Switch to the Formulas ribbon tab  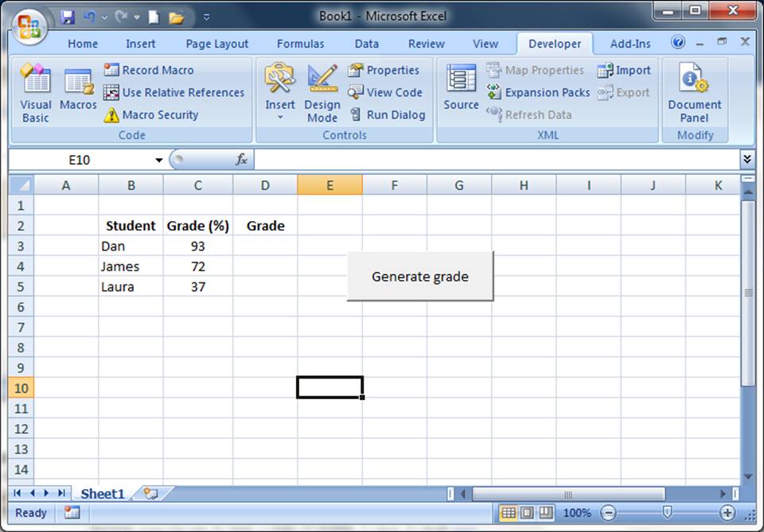pos(300,44)
